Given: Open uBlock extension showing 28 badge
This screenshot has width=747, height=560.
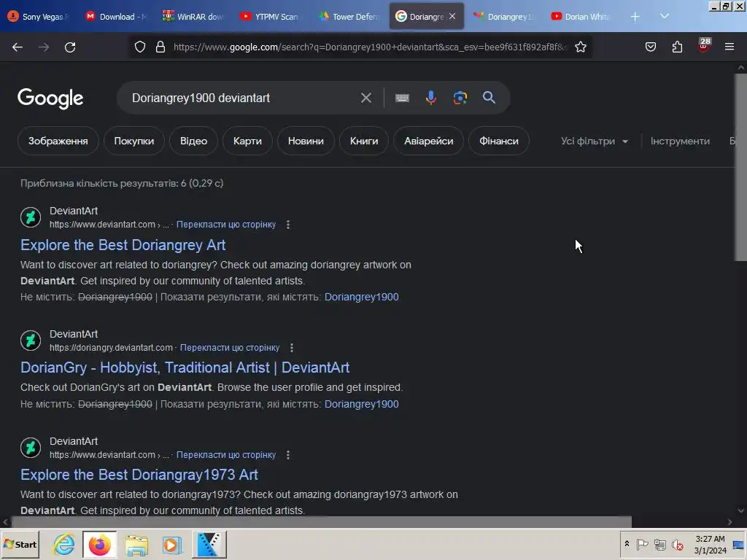Looking at the screenshot, I should [704, 45].
